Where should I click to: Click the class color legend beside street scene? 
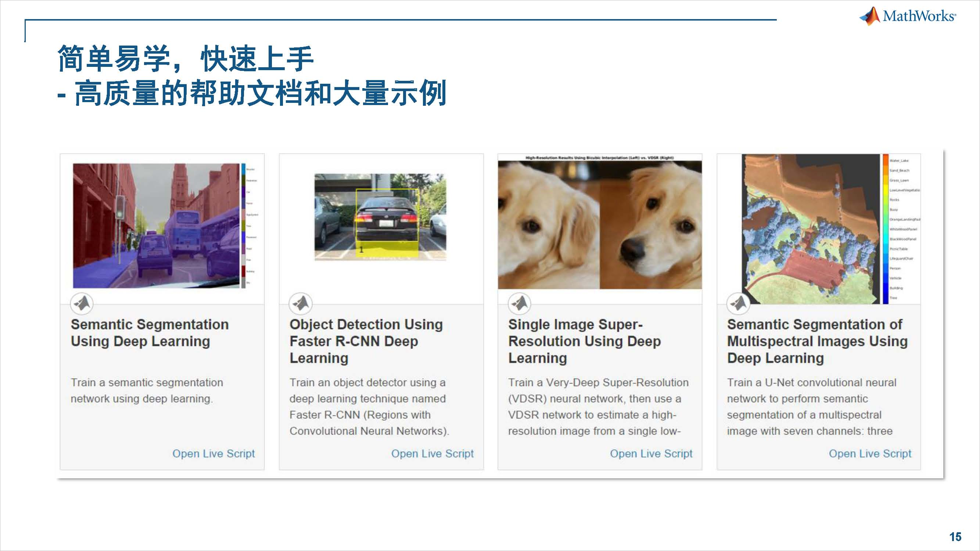(x=244, y=226)
